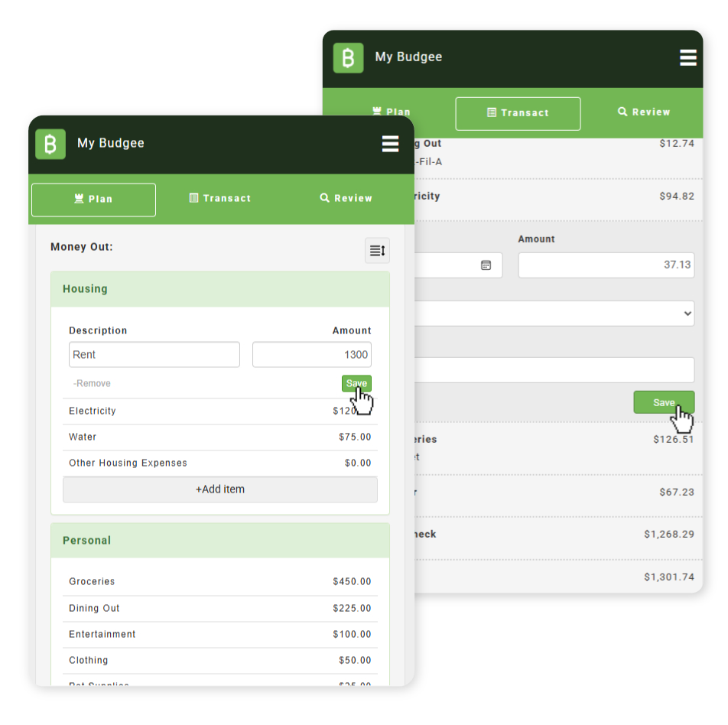This screenshot has width=728, height=725.
Task: Collapse the Housing section header
Action: pos(220,289)
